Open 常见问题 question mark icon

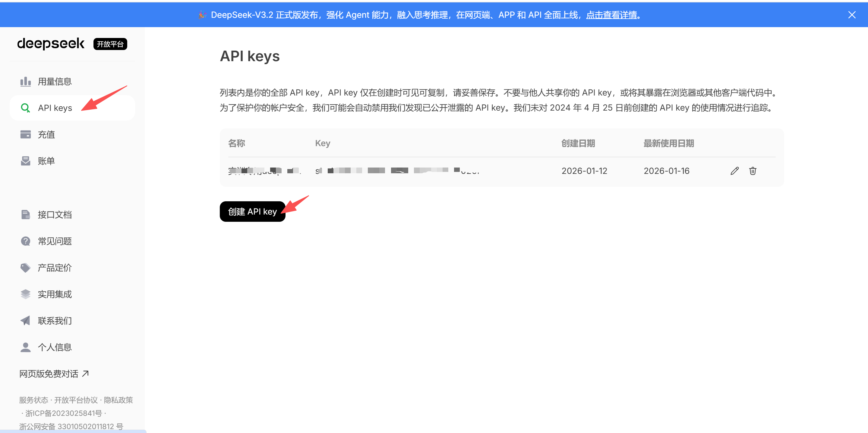pyautogui.click(x=26, y=241)
